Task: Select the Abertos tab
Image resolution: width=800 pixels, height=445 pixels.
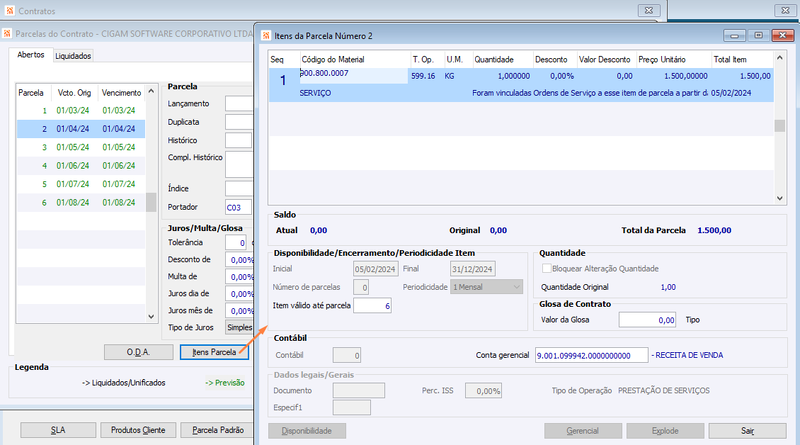Action: (31, 55)
